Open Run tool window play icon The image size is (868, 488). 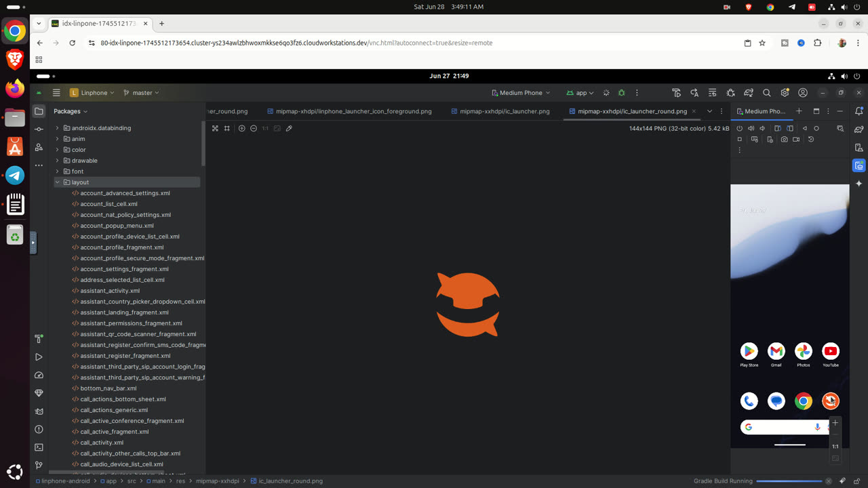tap(39, 357)
